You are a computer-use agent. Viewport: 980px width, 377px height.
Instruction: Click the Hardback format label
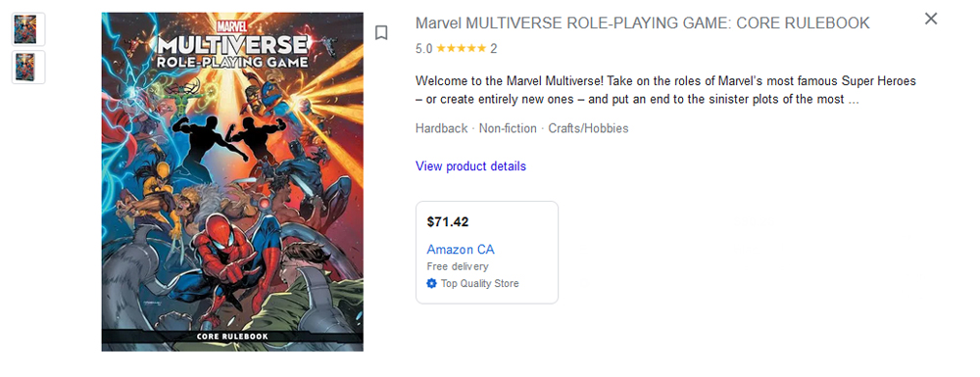coord(441,128)
